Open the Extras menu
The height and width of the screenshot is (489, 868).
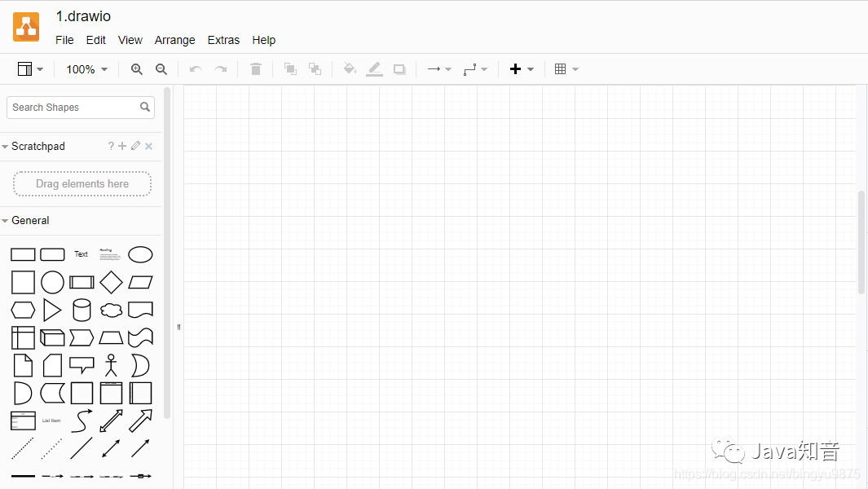point(223,40)
